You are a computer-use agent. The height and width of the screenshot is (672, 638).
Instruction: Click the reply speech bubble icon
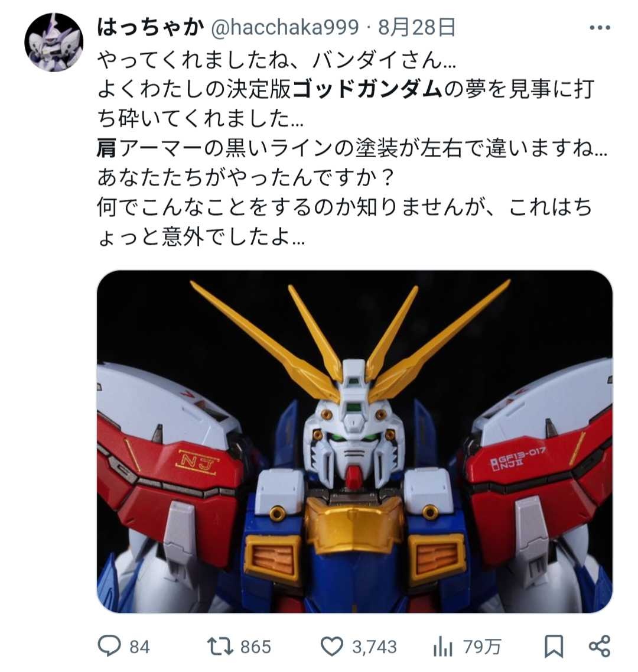click(x=109, y=646)
